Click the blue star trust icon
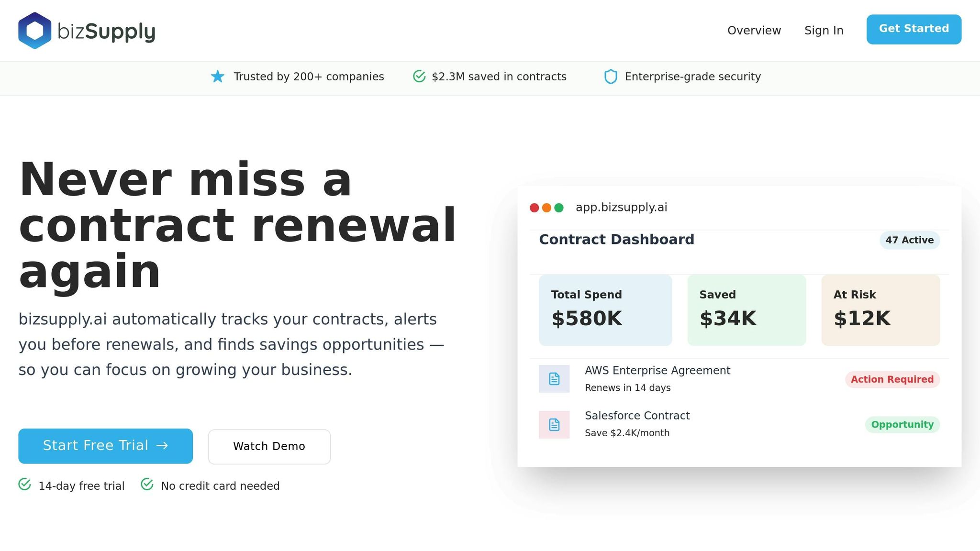The width and height of the screenshot is (980, 551). tap(218, 77)
